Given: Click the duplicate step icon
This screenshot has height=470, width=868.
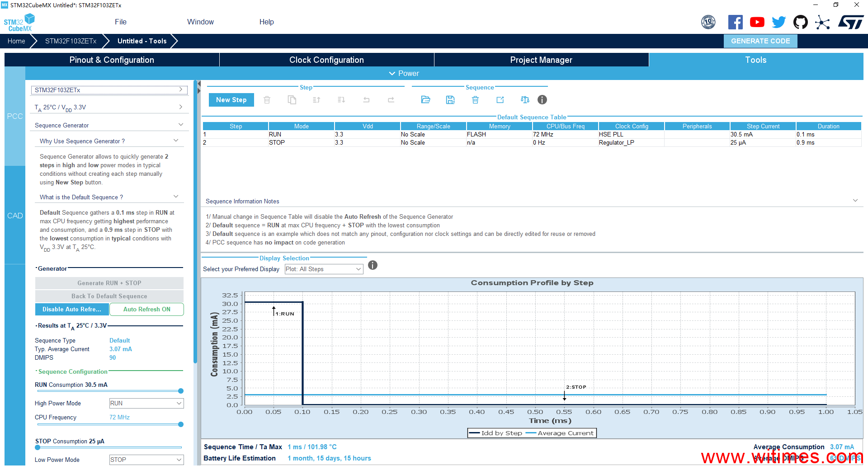Looking at the screenshot, I should click(292, 100).
